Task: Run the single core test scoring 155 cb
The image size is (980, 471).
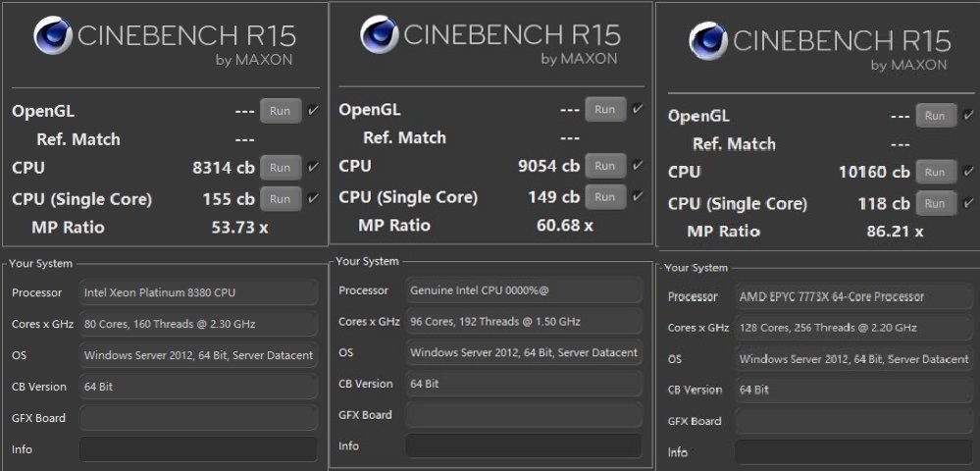Action: [280, 199]
